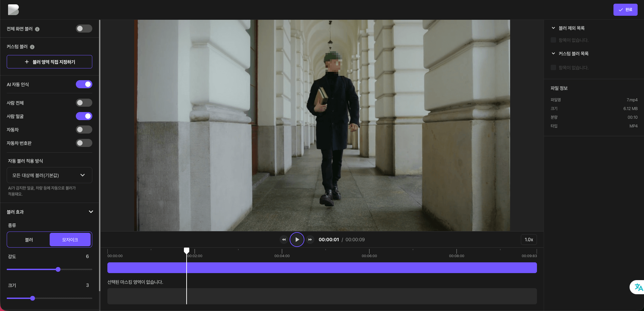
Task: Select the 모자이크 effect type tab
Action: 70,240
